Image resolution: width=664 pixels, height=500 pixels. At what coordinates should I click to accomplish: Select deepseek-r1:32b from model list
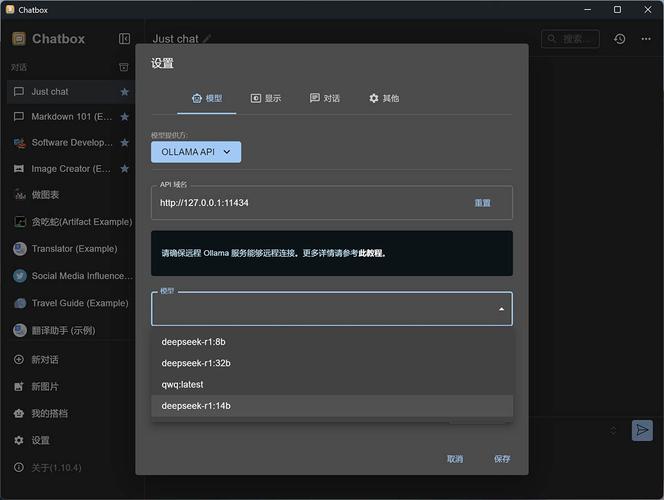332,363
